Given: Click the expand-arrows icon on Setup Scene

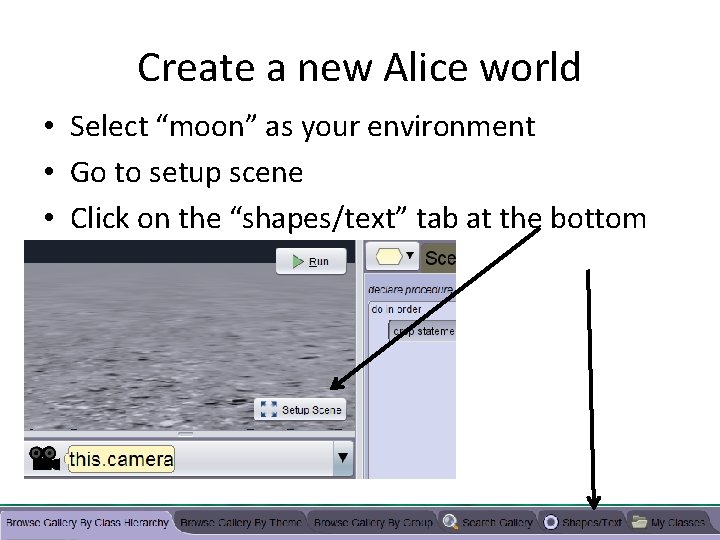Looking at the screenshot, I should 269,409.
